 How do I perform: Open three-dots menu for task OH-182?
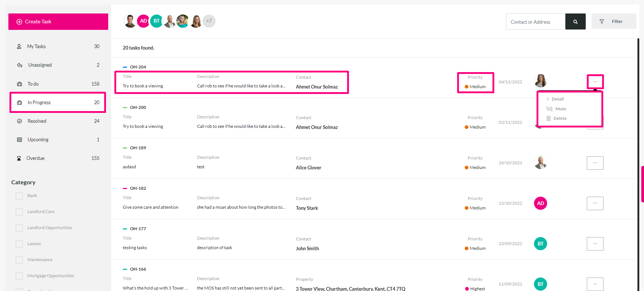(595, 203)
